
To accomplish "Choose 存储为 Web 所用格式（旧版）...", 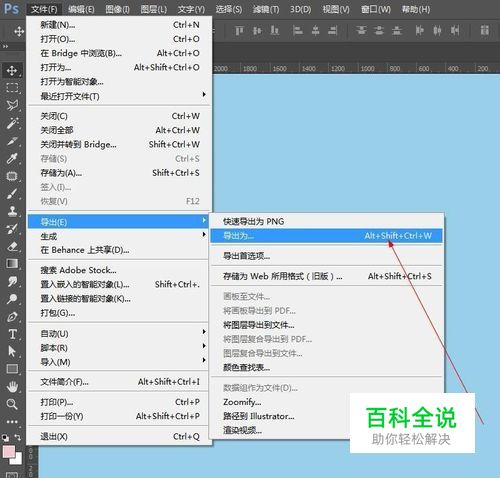I will (x=327, y=276).
